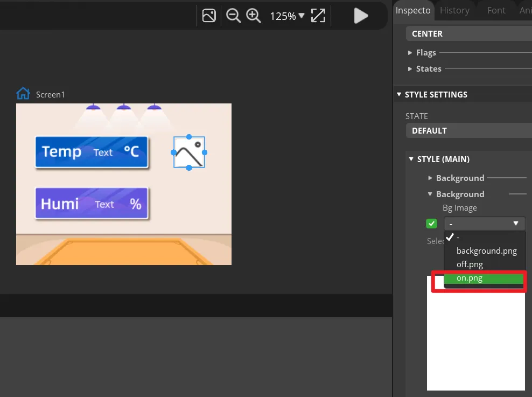Open the Bg Image file dropdown
Screen dimensions: 532x397
pos(484,224)
